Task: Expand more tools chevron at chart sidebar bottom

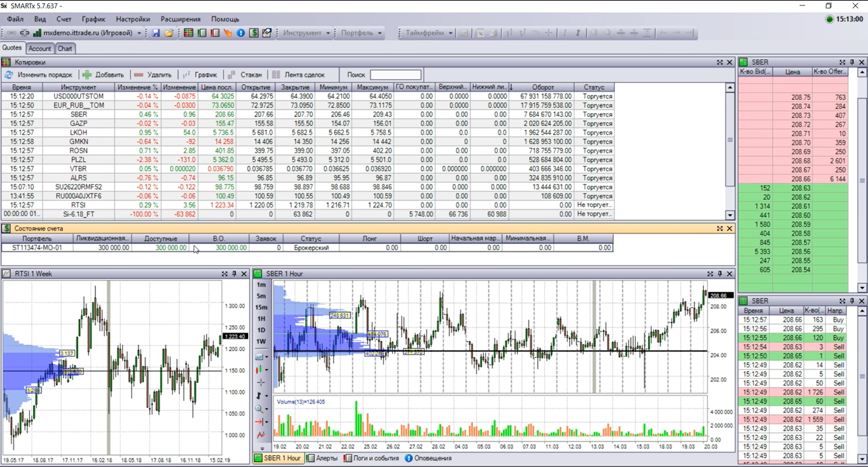Action: pos(261,449)
